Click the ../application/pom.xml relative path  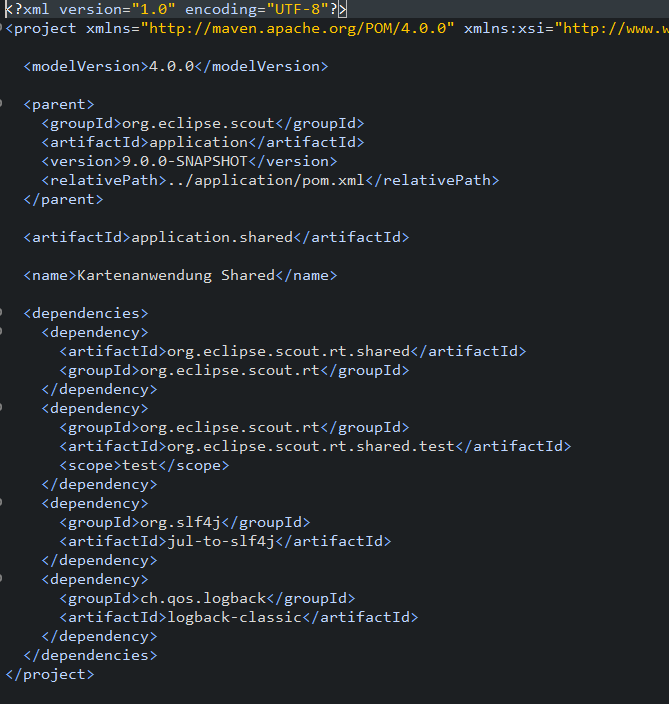[x=265, y=180]
